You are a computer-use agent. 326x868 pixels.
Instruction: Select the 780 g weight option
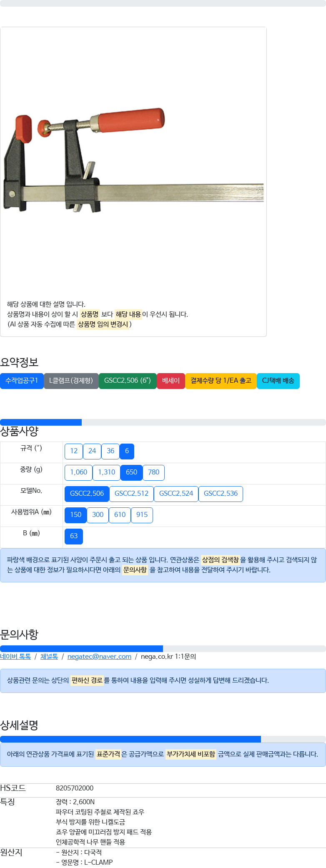click(153, 472)
